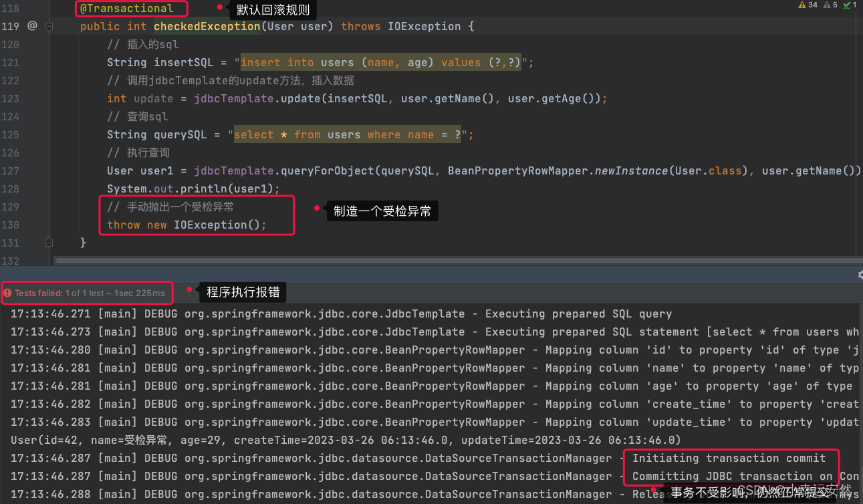Click the User(id=42, name=受检异常) output line
Screen dimensions: 863x504
pyautogui.click(x=346, y=440)
